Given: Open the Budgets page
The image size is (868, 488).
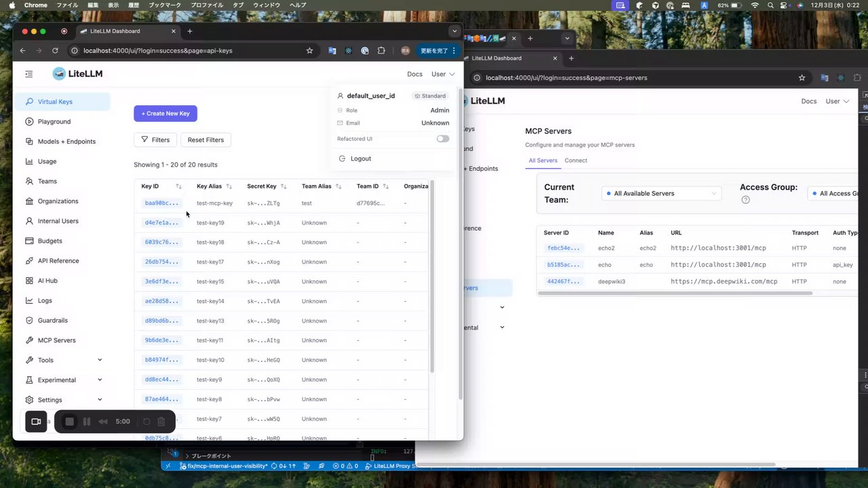Looking at the screenshot, I should tap(63, 241).
